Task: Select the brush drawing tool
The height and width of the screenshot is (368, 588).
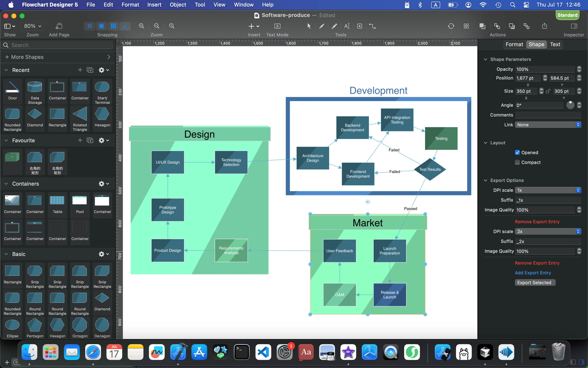Action: [x=322, y=26]
